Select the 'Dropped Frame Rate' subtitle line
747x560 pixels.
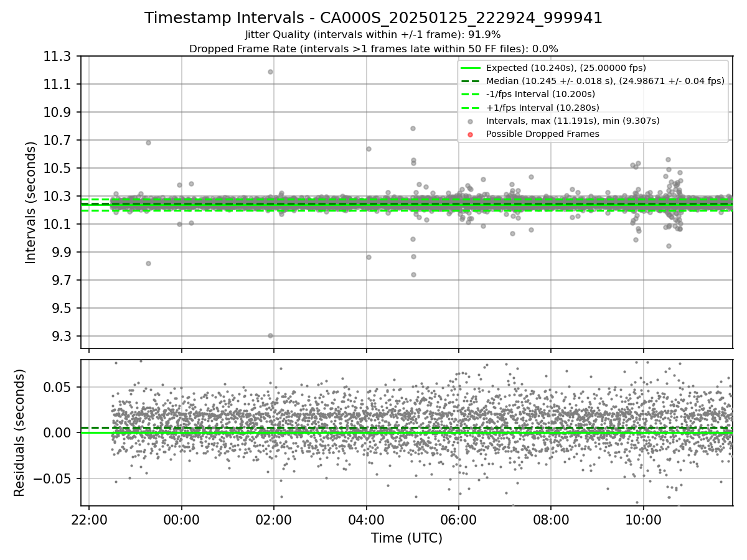coord(374,49)
